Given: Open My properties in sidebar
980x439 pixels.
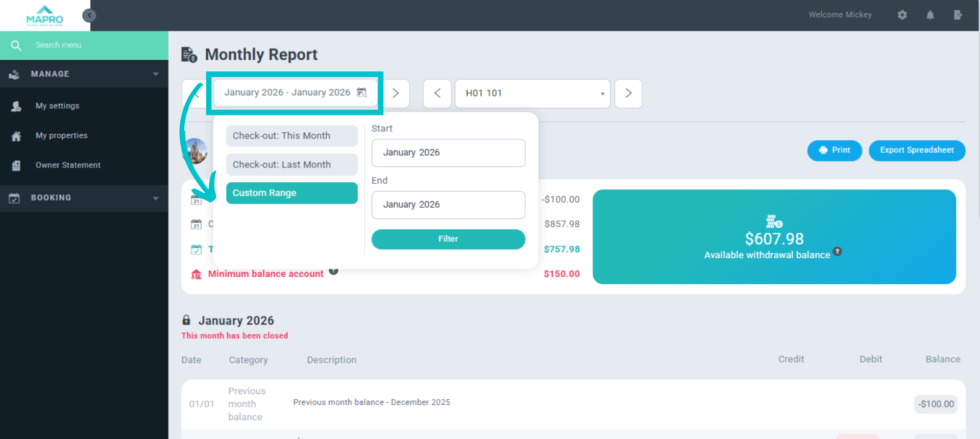Looking at the screenshot, I should click(x=61, y=135).
